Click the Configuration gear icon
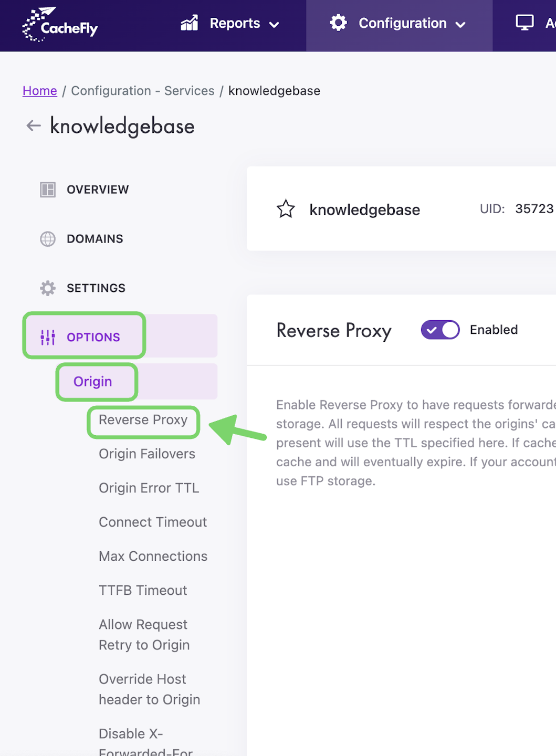 339,23
